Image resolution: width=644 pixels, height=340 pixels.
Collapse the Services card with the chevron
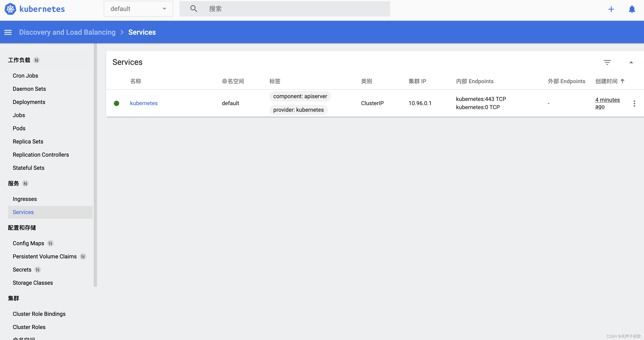631,62
